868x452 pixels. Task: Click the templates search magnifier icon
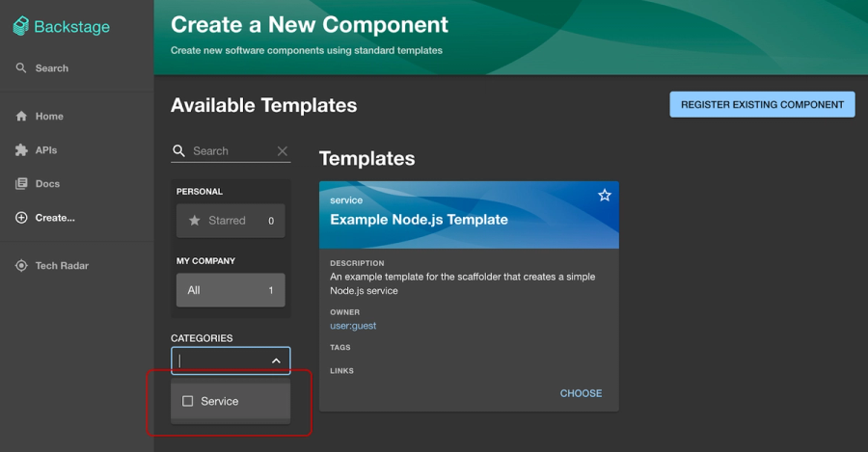(x=178, y=150)
